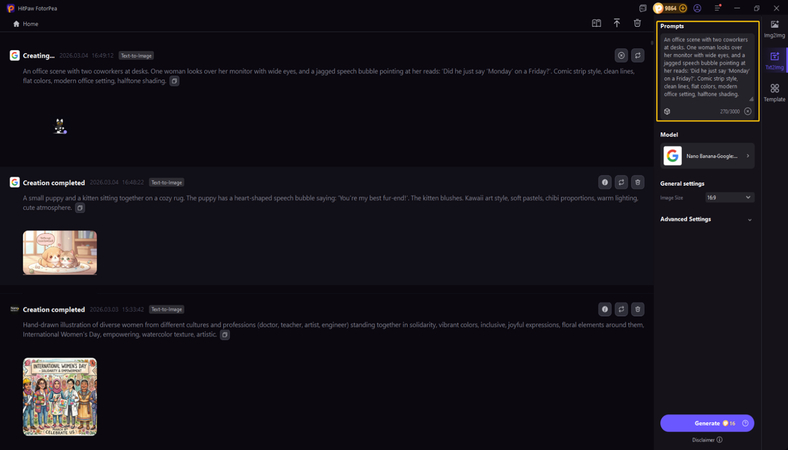Image resolution: width=788 pixels, height=450 pixels.
Task: Open the tutorial book icon in the top toolbar
Action: coord(596,23)
